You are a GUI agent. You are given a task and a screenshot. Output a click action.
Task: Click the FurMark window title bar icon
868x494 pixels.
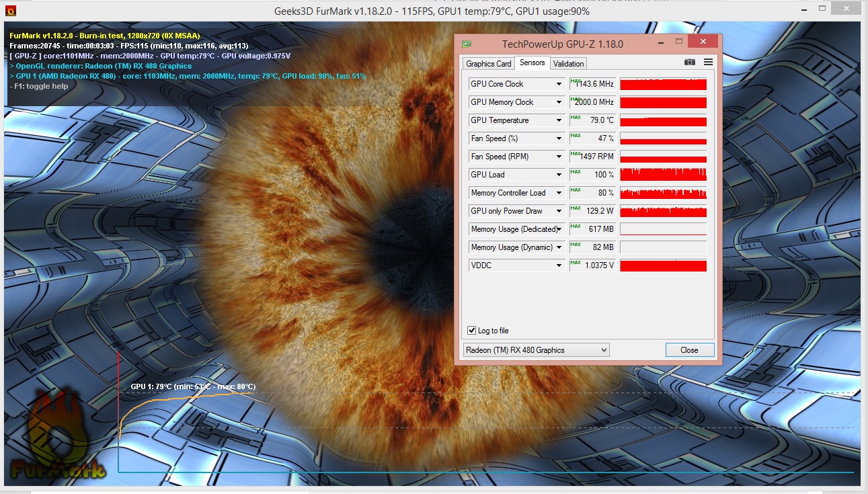tap(9, 11)
